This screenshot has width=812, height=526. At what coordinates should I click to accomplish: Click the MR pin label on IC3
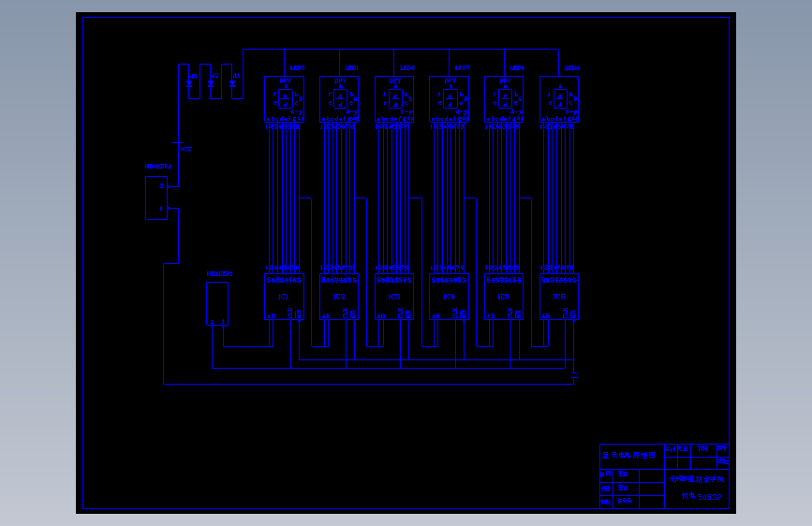[408, 314]
